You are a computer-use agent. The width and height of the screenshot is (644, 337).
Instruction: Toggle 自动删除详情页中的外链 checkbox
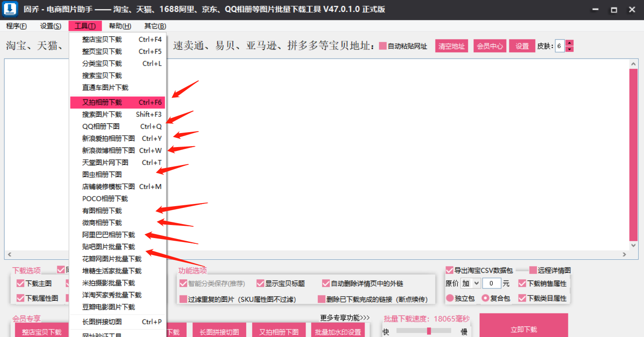(x=326, y=284)
